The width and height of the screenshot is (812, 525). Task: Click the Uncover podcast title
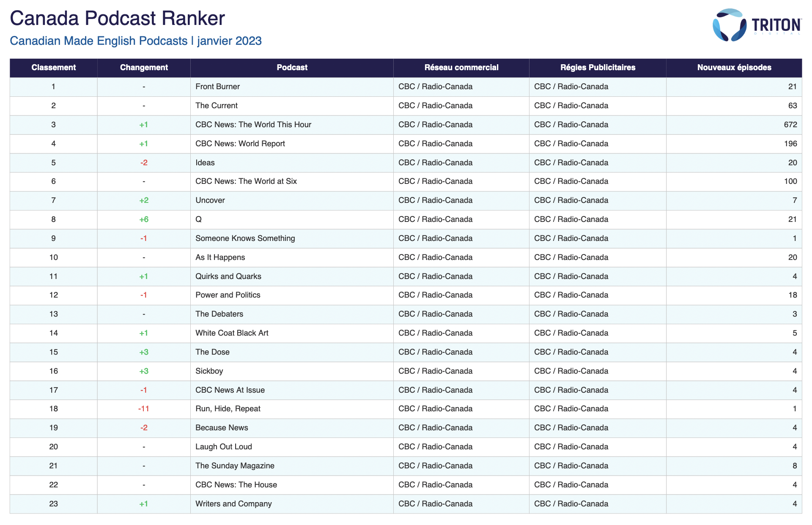tap(210, 200)
